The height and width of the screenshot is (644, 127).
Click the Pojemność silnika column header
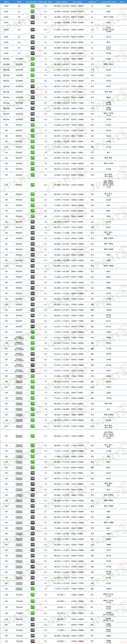point(45,2)
